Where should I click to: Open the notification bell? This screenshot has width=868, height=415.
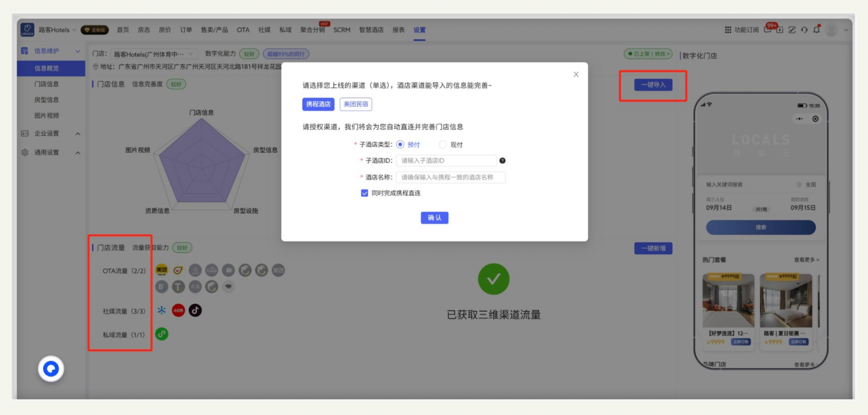[x=817, y=29]
